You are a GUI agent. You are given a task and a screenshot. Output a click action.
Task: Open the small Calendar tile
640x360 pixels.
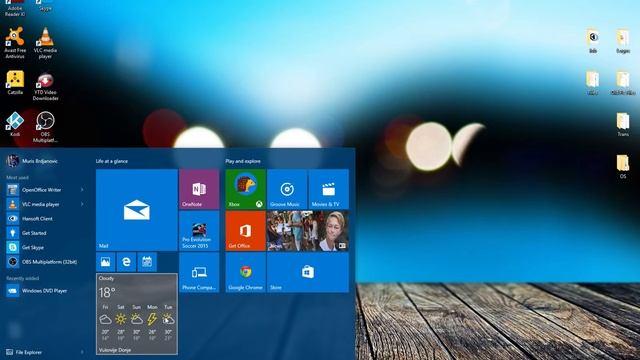pos(147,262)
